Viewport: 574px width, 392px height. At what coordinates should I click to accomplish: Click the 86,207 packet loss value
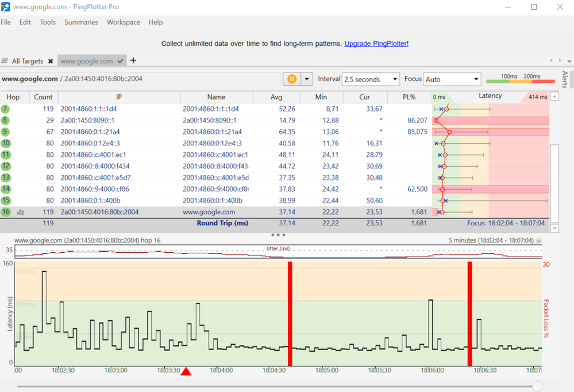[417, 120]
